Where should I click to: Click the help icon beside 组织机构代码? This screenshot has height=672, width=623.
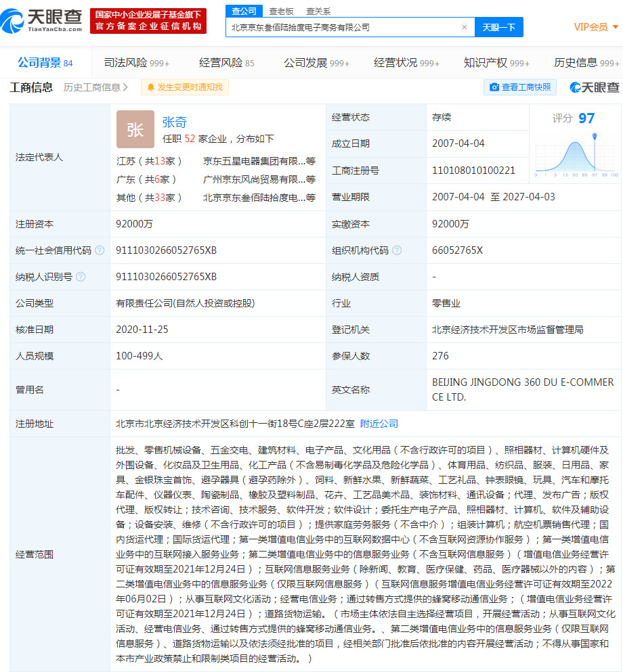point(397,250)
